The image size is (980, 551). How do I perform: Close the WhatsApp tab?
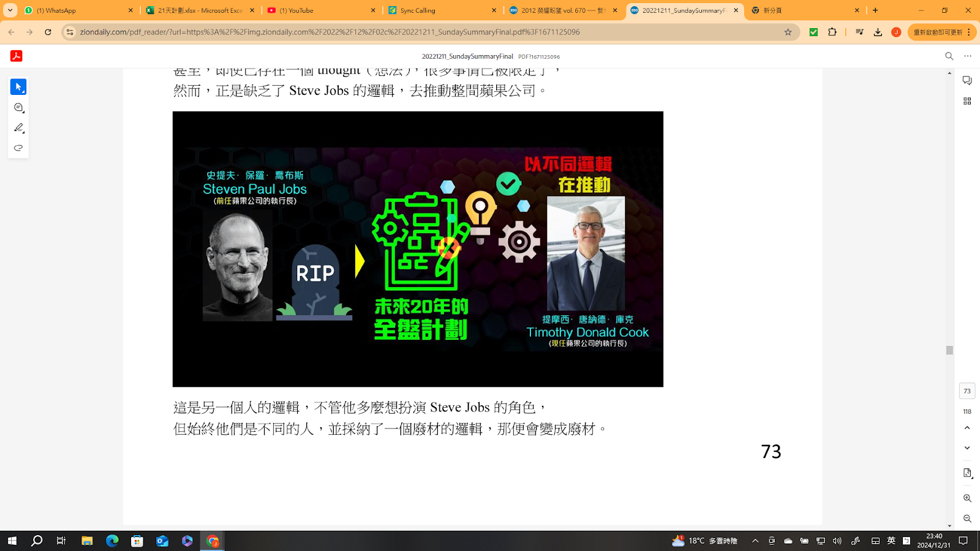pos(130,10)
